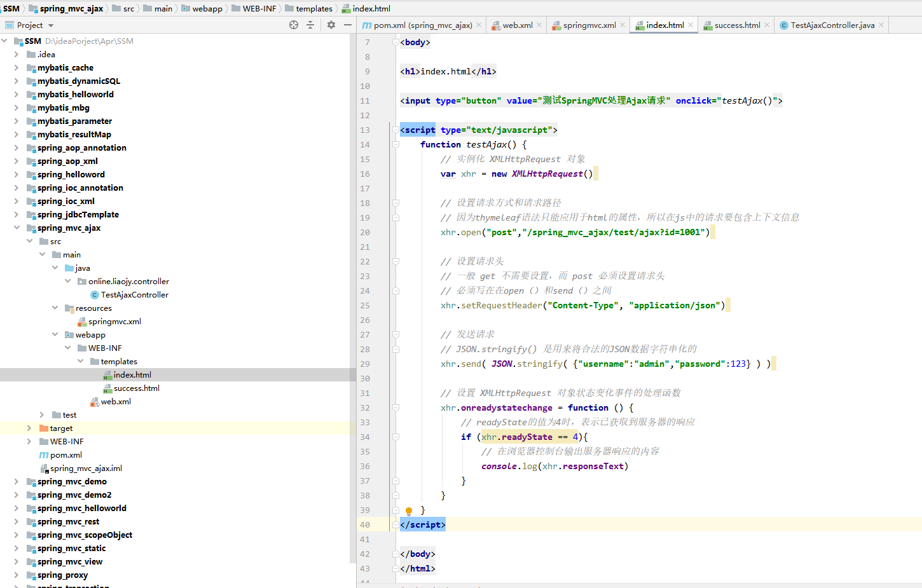Select mybatis_dynamicSQL module

click(x=73, y=81)
